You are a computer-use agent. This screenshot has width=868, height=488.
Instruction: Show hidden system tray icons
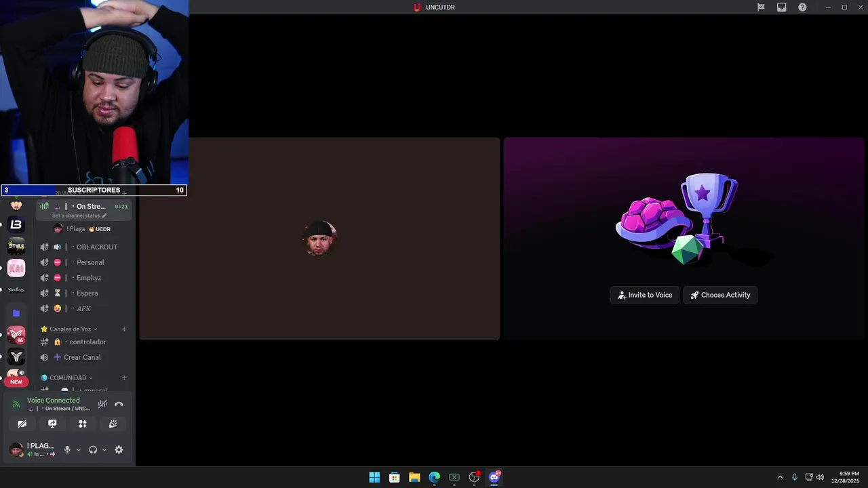tap(780, 477)
